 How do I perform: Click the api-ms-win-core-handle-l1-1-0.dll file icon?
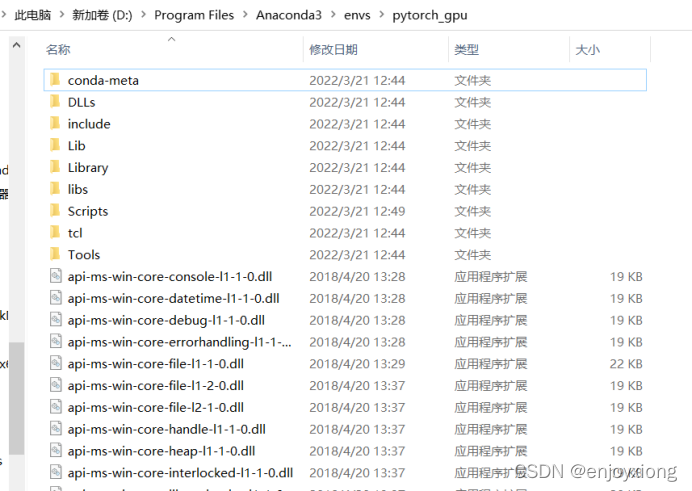[56, 429]
